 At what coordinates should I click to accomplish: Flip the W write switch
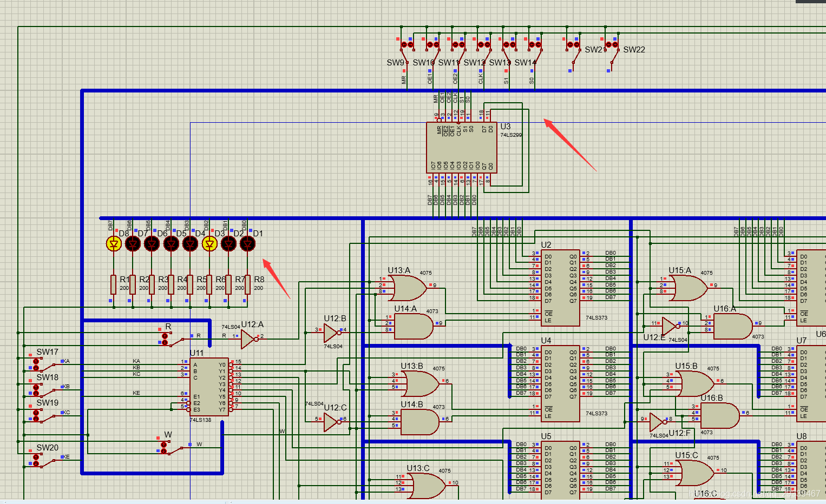click(173, 447)
